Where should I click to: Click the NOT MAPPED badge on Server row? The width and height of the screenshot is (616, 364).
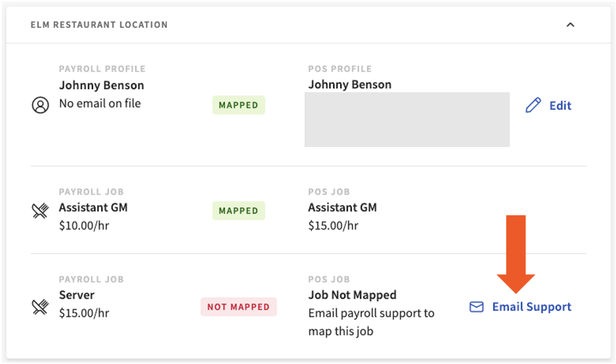point(238,306)
